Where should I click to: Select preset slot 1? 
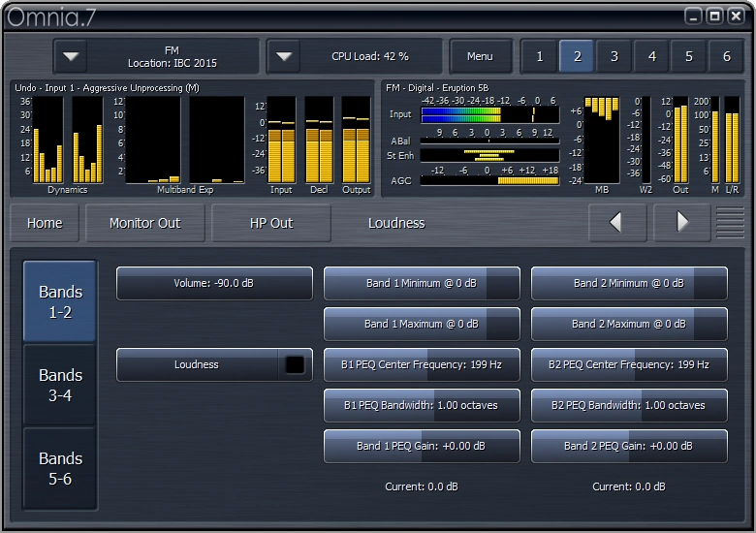540,56
